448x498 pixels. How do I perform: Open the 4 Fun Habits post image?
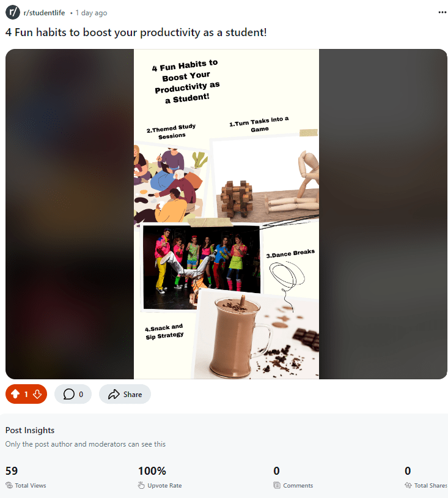point(226,214)
